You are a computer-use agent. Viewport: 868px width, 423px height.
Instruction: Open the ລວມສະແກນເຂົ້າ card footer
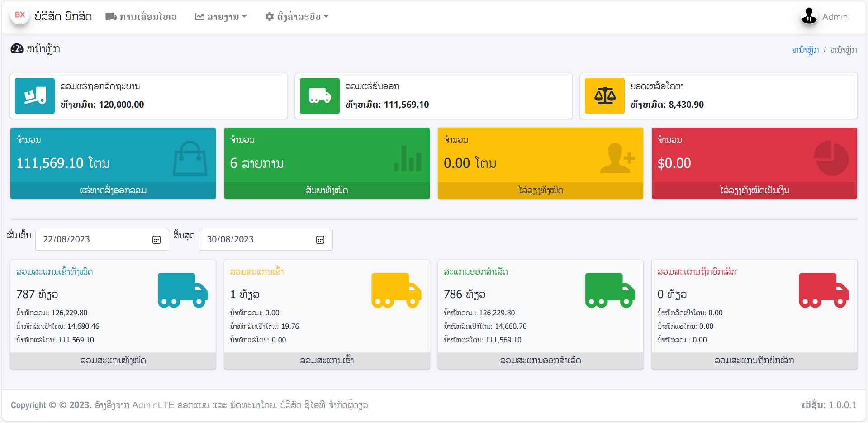point(327,361)
